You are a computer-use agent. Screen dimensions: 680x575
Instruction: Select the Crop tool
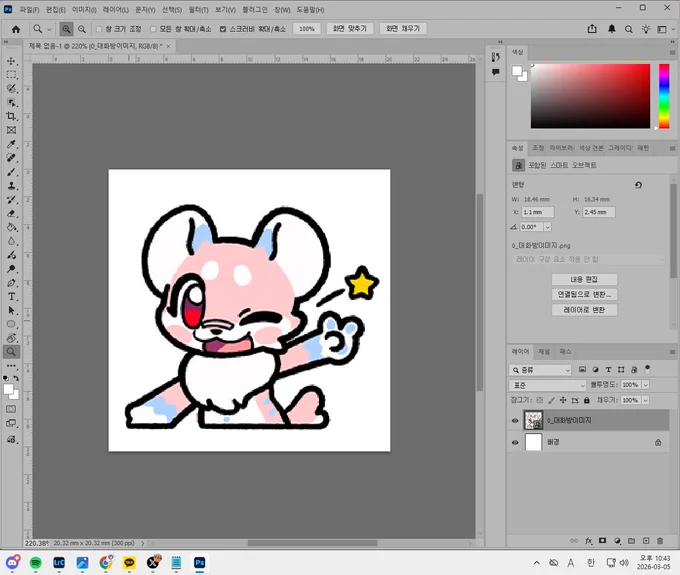pos(11,116)
